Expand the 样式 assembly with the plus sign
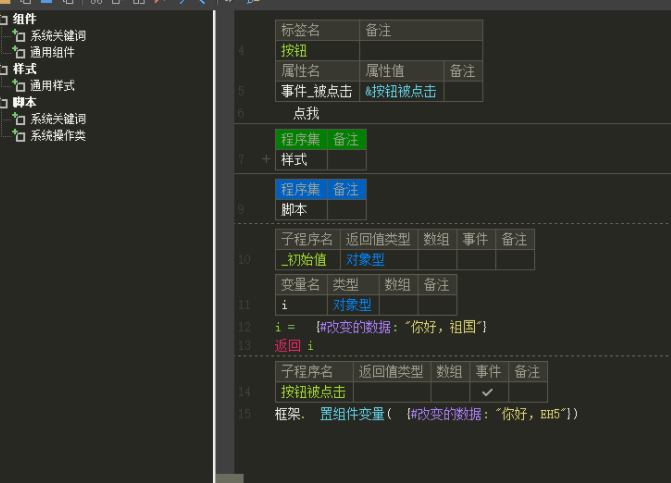This screenshot has width=671, height=483. 266,159
